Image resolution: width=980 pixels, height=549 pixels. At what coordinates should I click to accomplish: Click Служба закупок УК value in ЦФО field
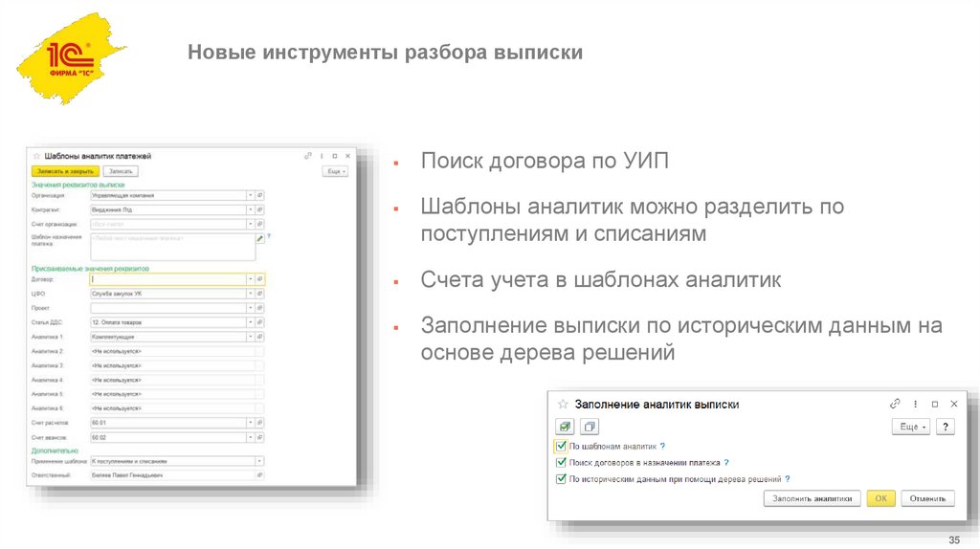[117, 294]
